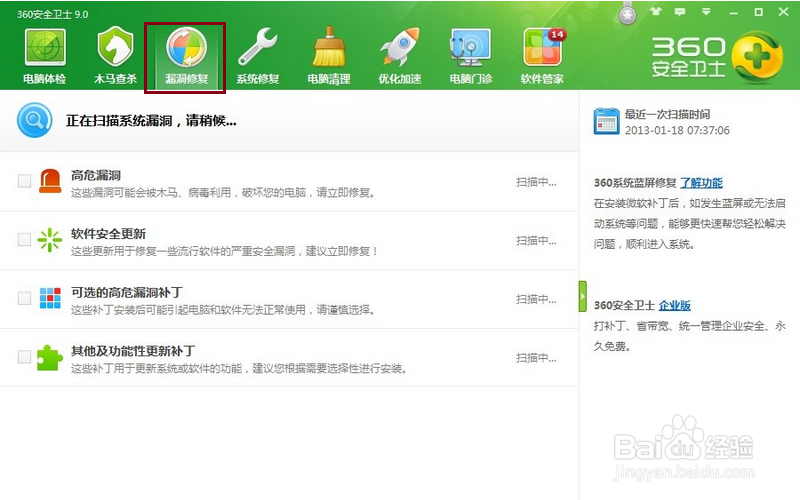Click 扫描中 status in 软件安全更新 row
Screen dimensions: 800x500
536,240
